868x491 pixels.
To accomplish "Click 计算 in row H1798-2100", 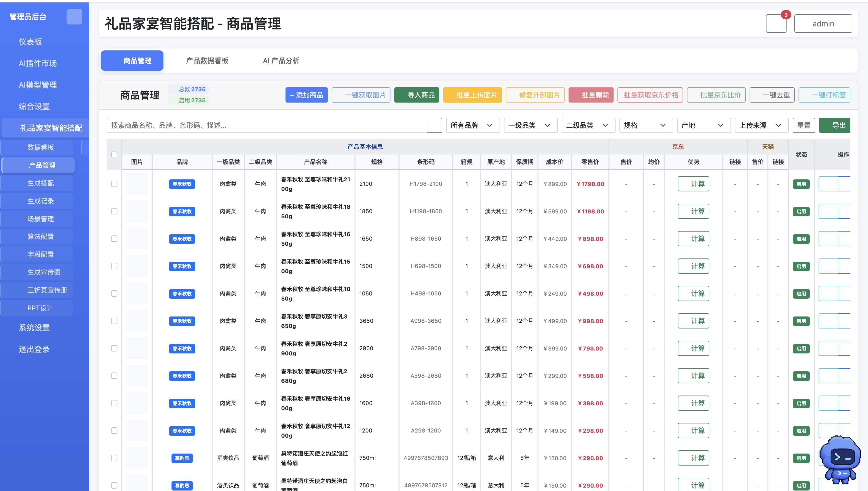I will pos(694,184).
